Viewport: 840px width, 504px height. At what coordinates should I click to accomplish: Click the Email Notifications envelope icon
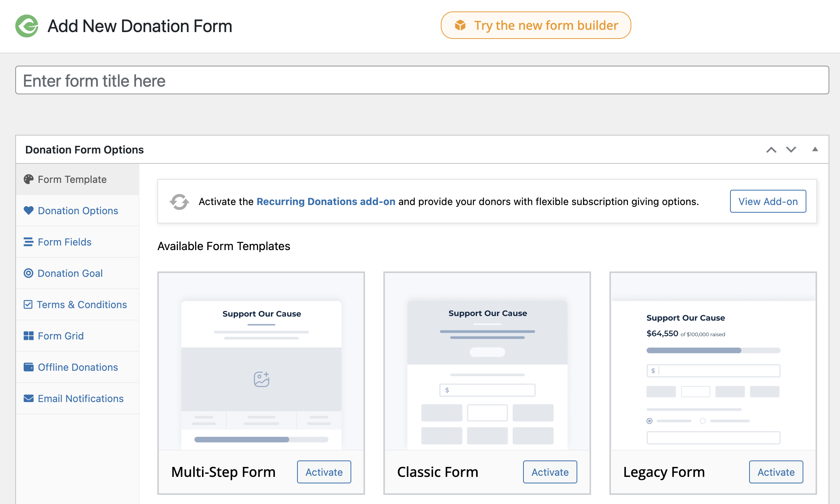point(28,398)
